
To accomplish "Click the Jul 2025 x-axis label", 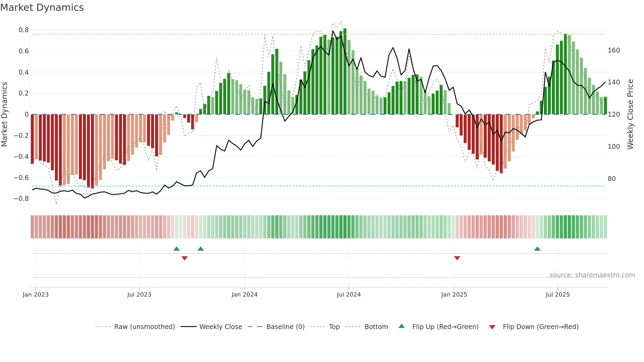I will click(x=558, y=294).
